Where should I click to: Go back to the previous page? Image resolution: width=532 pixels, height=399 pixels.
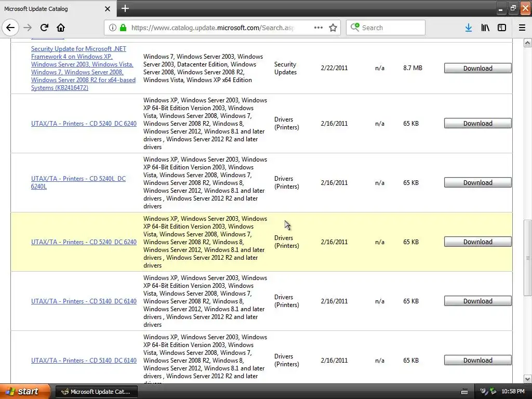point(10,28)
